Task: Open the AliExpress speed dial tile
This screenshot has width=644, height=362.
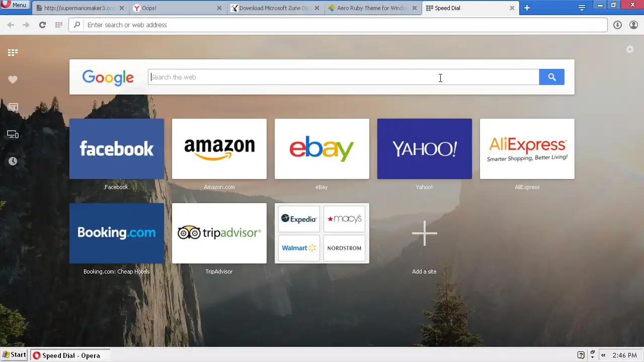Action: click(527, 149)
